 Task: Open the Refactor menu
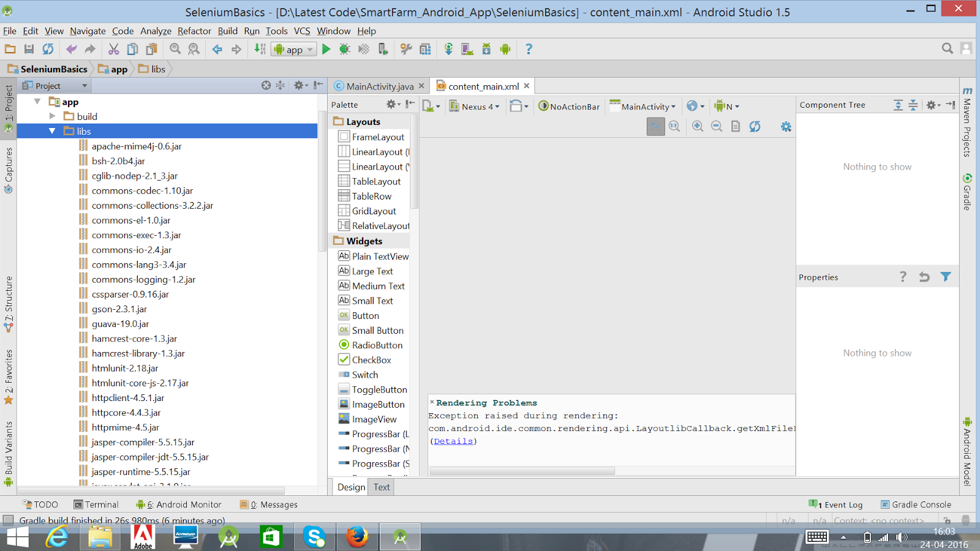coord(194,31)
